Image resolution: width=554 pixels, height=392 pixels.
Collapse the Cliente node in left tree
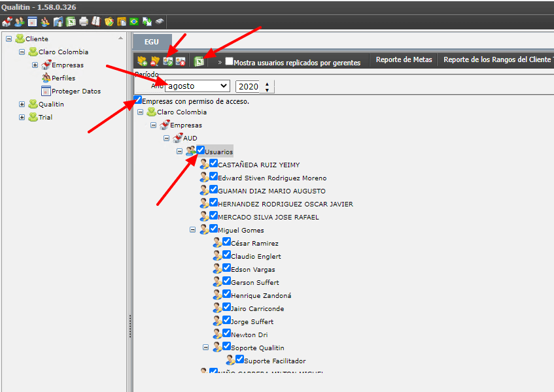[x=9, y=39]
